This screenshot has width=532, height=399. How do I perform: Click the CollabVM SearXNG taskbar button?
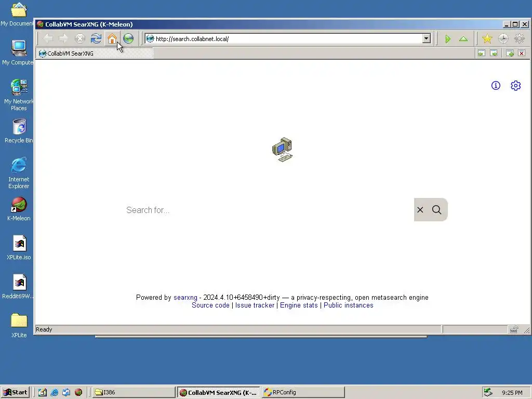219,392
